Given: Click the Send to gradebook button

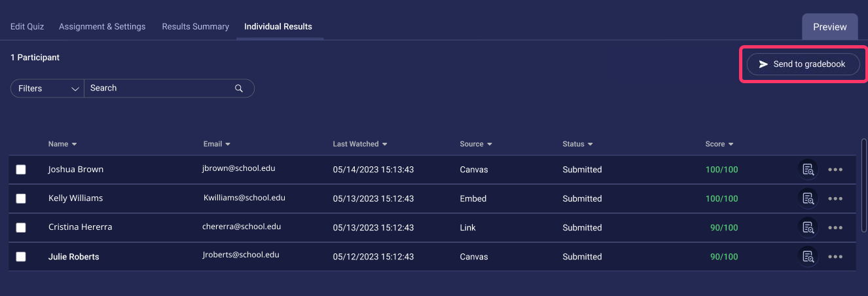Looking at the screenshot, I should click(x=803, y=64).
